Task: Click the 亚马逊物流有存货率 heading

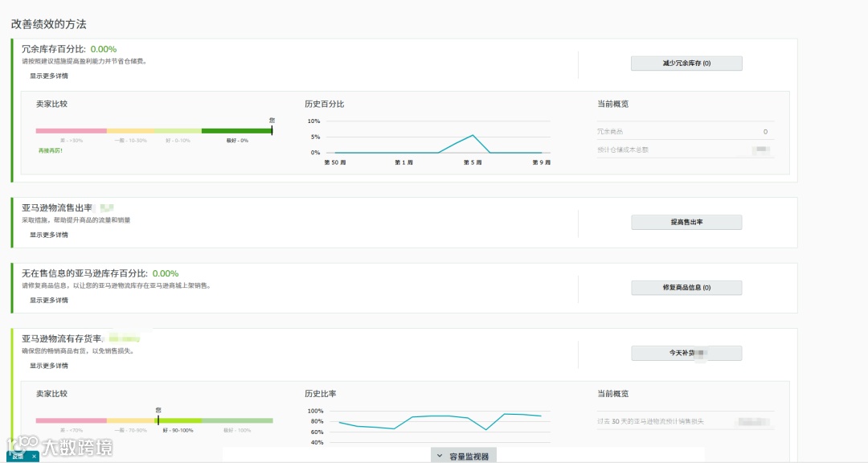Action: click(x=61, y=339)
